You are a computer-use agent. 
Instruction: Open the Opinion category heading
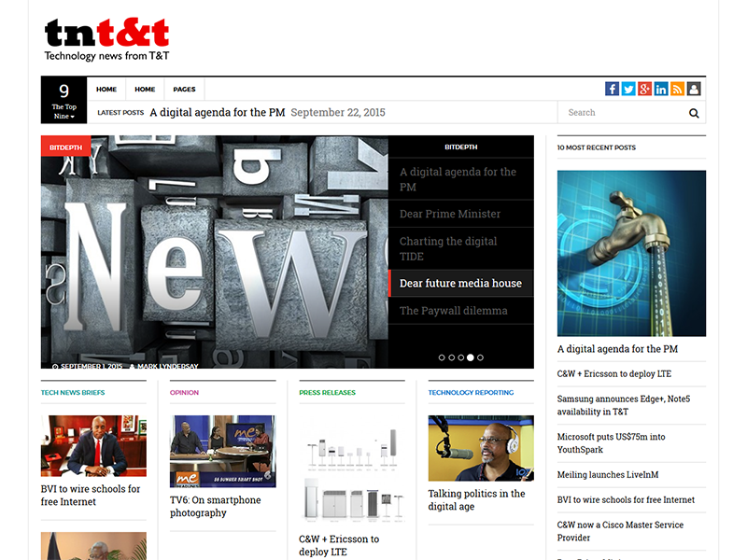tap(184, 393)
